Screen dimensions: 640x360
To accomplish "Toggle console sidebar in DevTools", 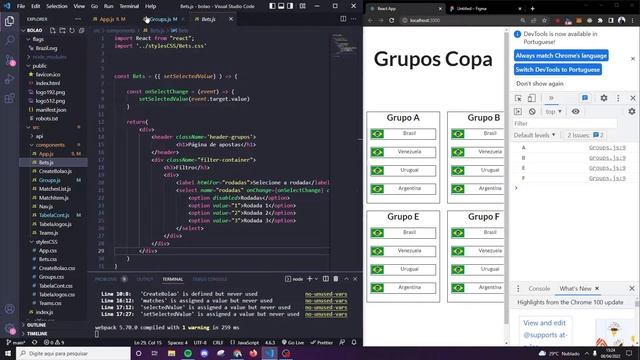I will pos(518,111).
